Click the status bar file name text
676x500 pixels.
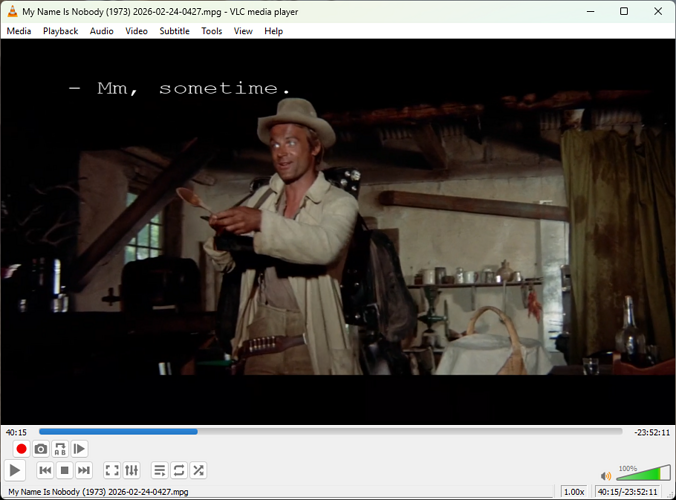click(98, 492)
